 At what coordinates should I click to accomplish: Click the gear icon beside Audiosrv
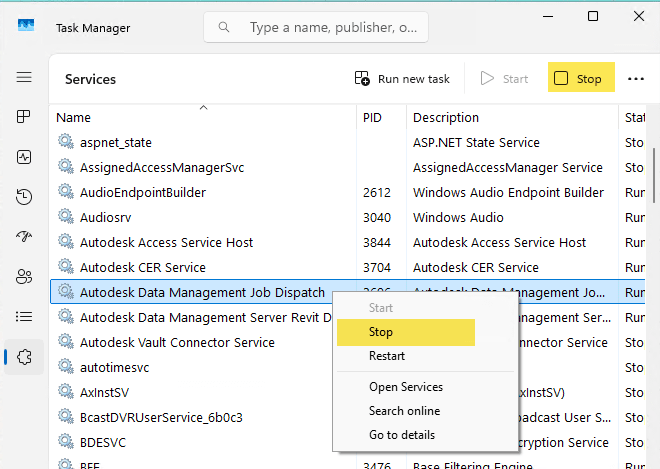tap(66, 216)
